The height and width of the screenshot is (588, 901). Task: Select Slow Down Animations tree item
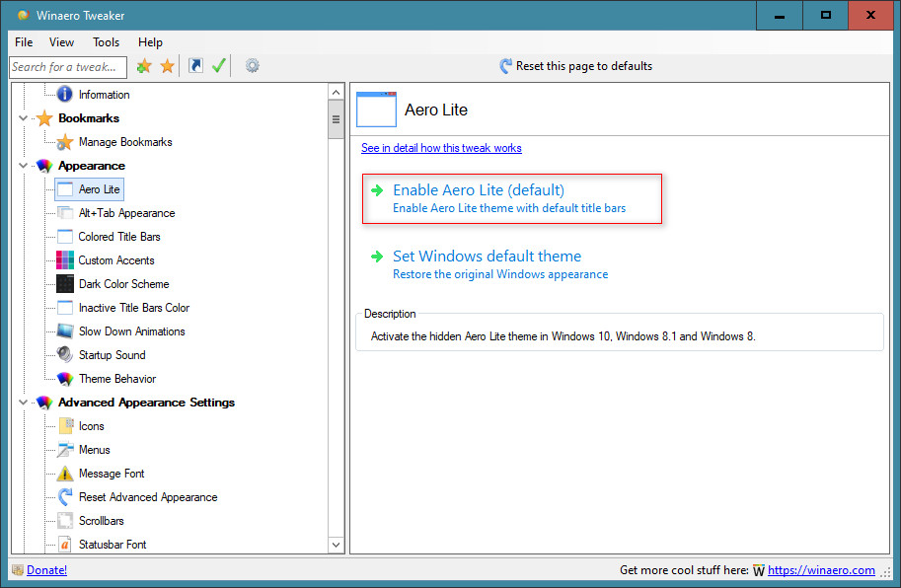click(x=131, y=331)
